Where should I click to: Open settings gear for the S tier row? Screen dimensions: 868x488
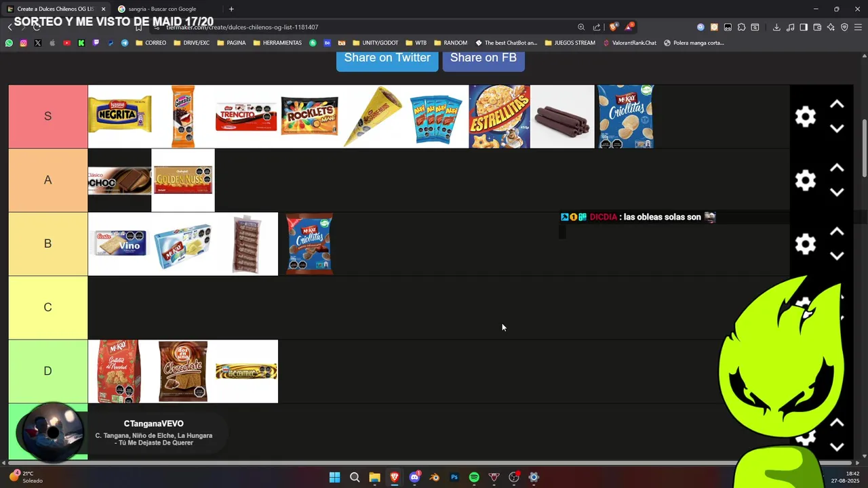[805, 117]
